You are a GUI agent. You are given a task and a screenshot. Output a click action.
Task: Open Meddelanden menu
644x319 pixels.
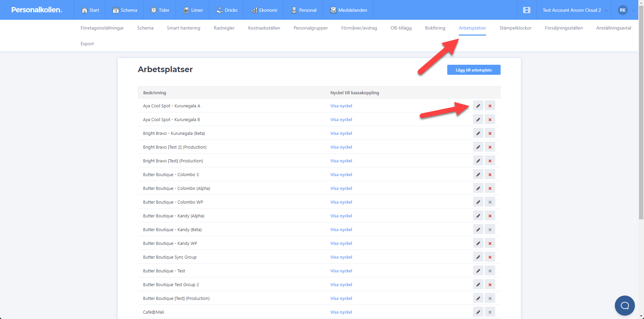(349, 10)
